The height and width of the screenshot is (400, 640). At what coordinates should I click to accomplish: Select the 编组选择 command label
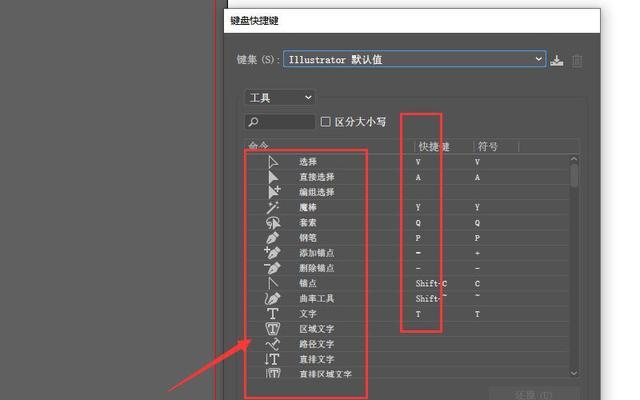pyautogui.click(x=317, y=192)
